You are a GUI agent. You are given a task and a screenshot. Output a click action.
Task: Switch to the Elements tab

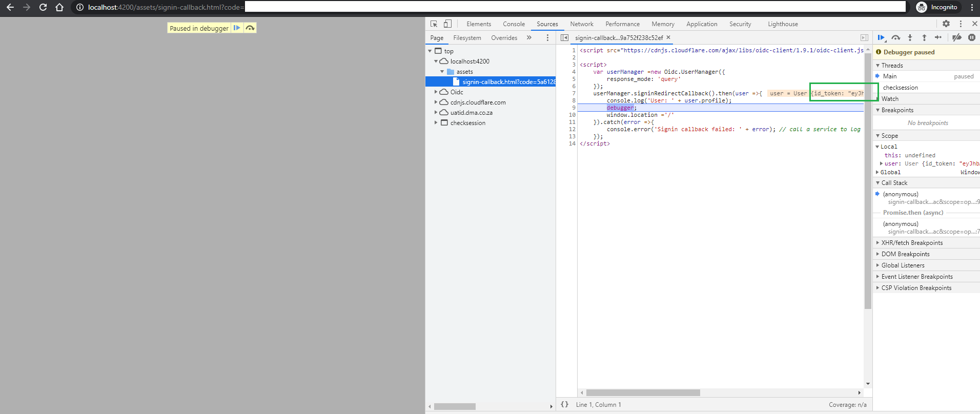tap(479, 24)
